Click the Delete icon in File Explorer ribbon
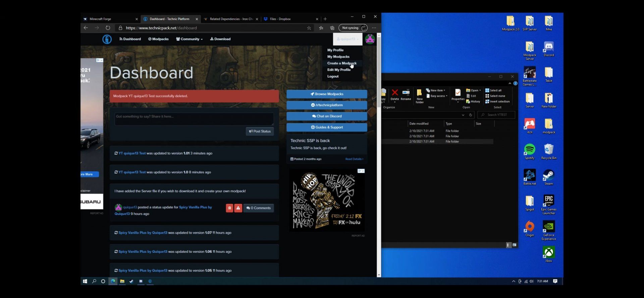This screenshot has width=644, height=298. tap(395, 95)
